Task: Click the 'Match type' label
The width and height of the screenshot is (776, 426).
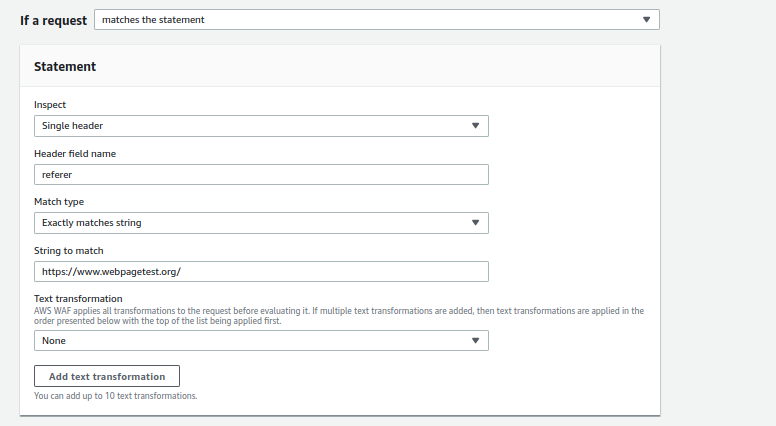Action: click(x=59, y=202)
